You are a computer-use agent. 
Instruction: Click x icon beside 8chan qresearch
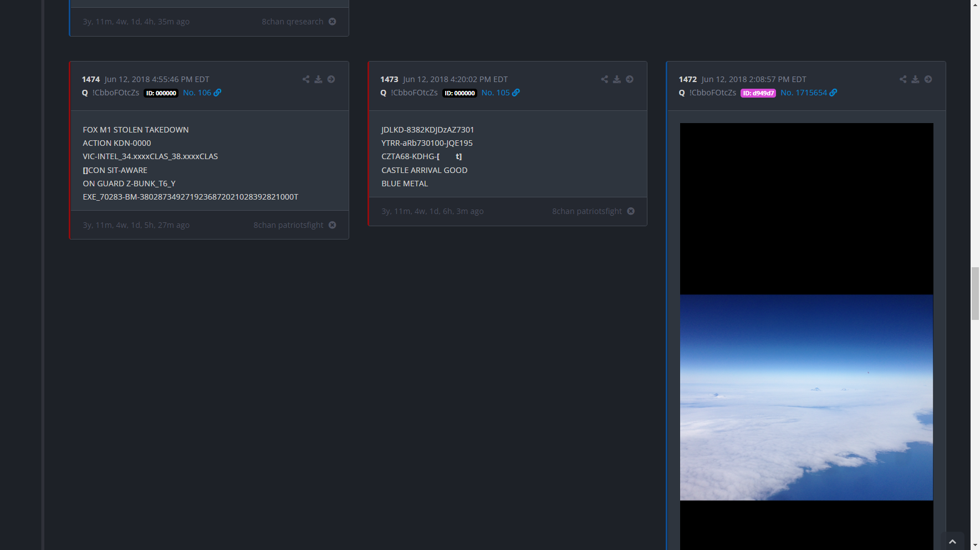coord(333,22)
